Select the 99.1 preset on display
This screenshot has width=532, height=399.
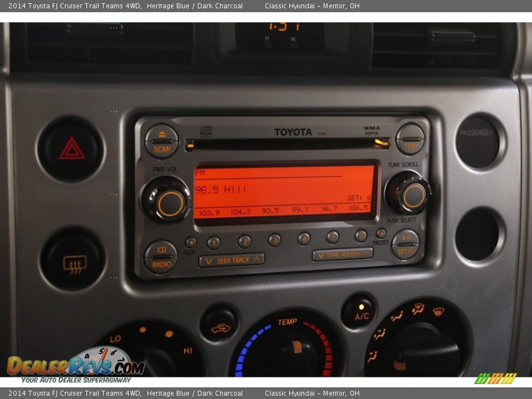pos(300,210)
